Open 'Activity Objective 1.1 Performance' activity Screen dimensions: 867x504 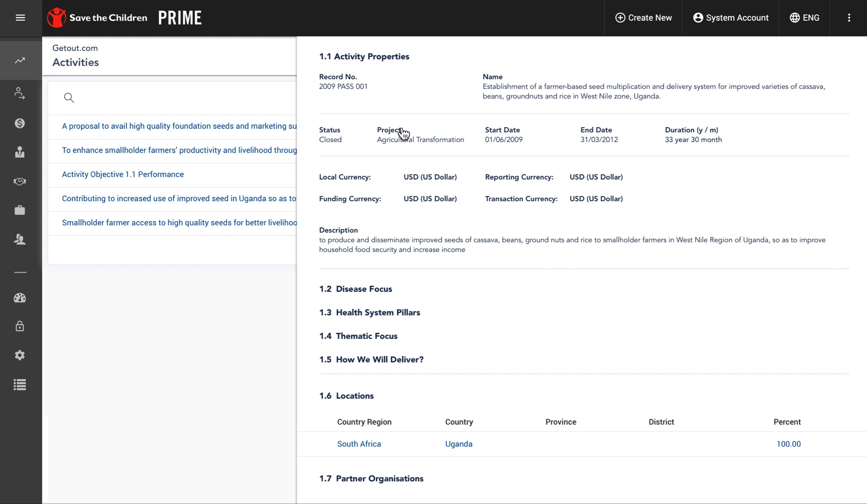pyautogui.click(x=123, y=174)
